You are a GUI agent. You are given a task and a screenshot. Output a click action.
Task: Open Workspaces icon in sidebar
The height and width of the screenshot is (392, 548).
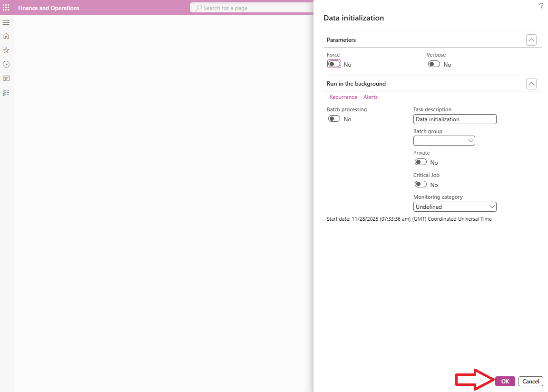[6, 78]
